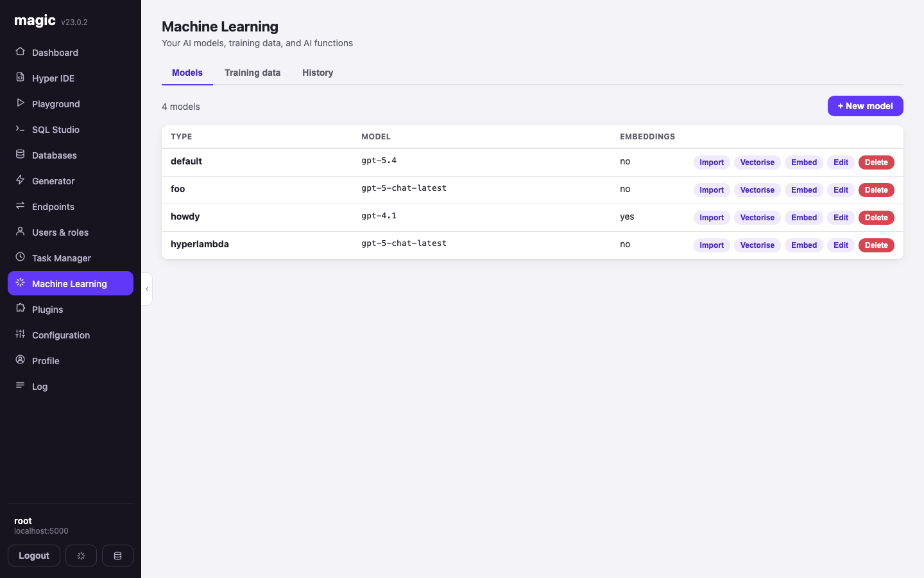Viewport: 924px width, 578px height.
Task: Import data into the default model
Action: [712, 162]
